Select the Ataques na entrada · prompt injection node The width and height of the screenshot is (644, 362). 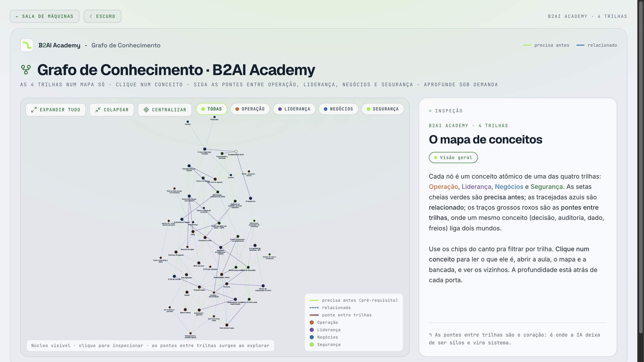pyautogui.click(x=235, y=201)
